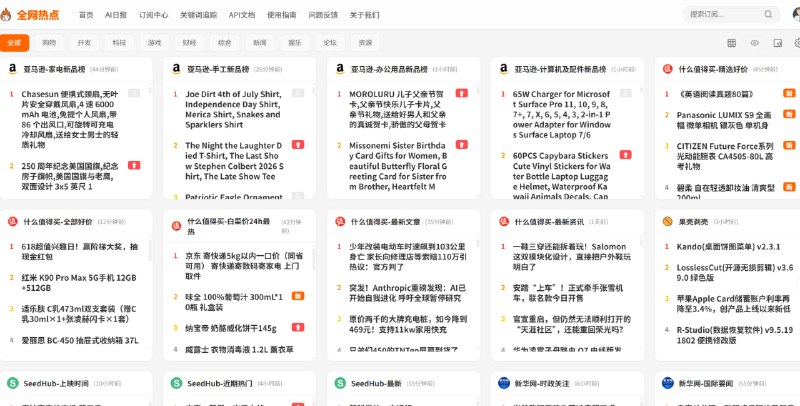The height and width of the screenshot is (406, 800).
Task: Click 值 icon of 什么值得买-精选好价 card
Action: pyautogui.click(x=668, y=69)
